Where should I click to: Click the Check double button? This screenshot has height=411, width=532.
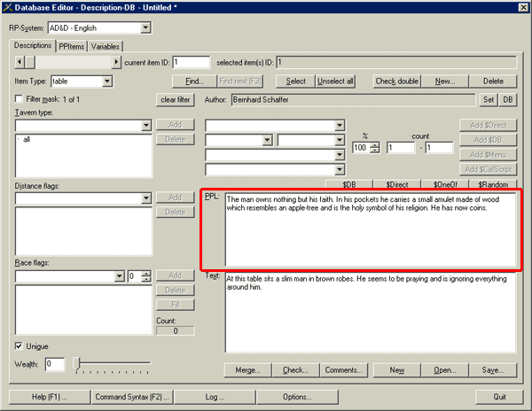coord(396,81)
